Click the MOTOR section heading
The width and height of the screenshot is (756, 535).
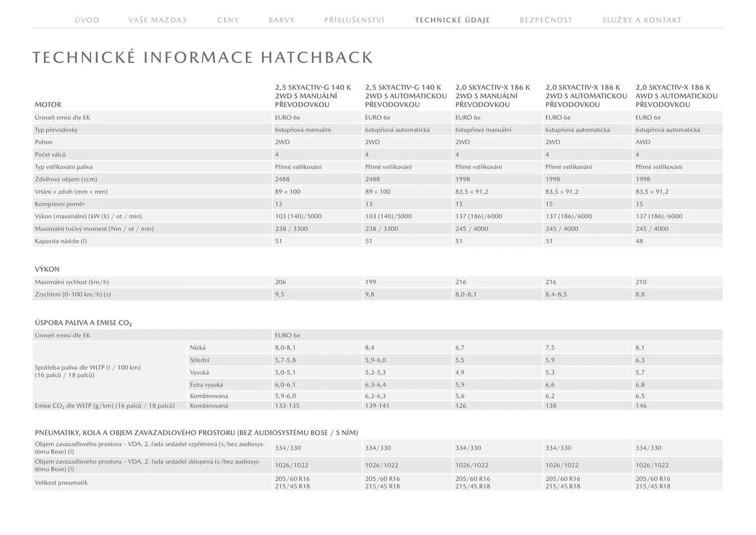coord(48,105)
